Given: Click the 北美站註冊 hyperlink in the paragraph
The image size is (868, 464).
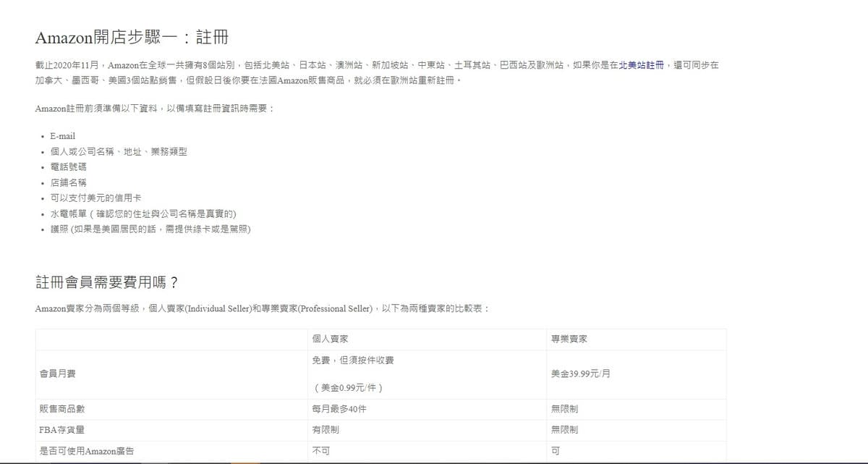Looking at the screenshot, I should pos(640,64).
